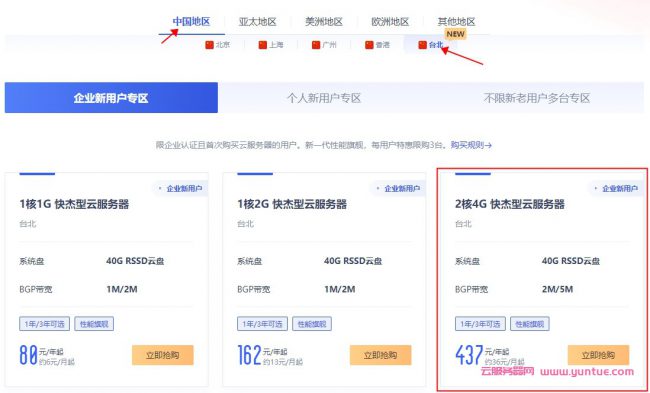Click the 台北 flag icon
Image resolution: width=650 pixels, height=393 pixels.
422,45
